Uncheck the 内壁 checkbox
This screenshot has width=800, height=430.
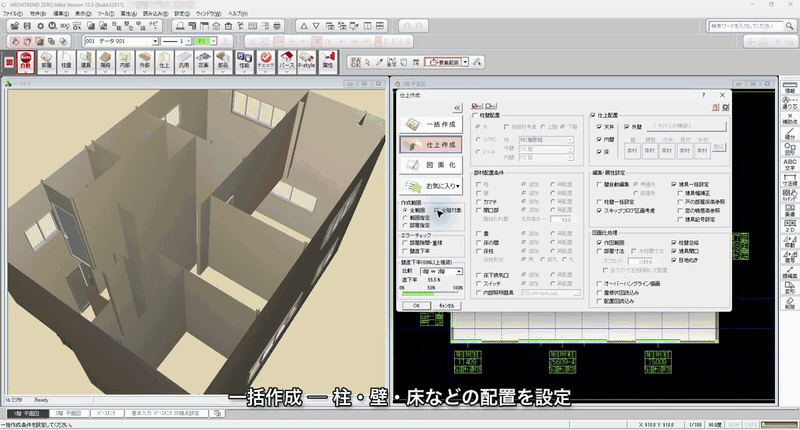[x=599, y=139]
